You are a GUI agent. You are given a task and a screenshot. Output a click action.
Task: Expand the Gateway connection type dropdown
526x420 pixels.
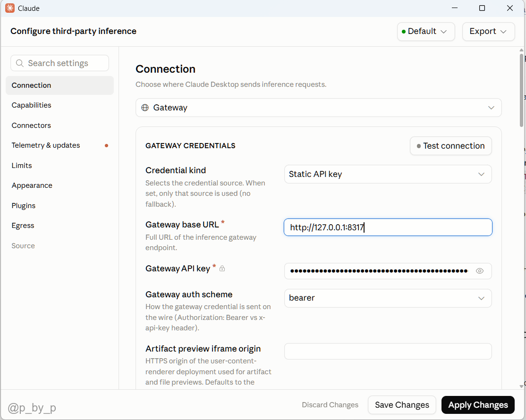coord(318,108)
